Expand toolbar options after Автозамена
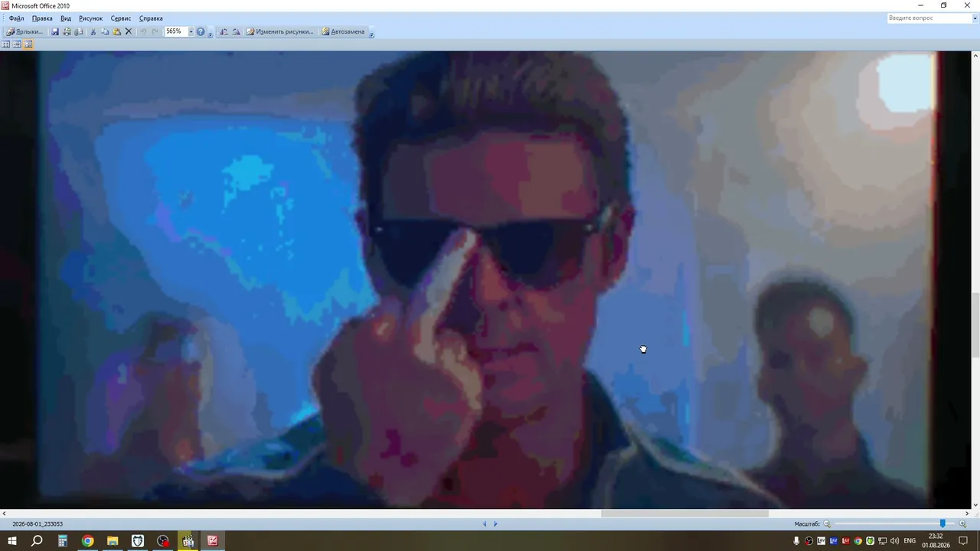This screenshot has height=551, width=980. pyautogui.click(x=371, y=33)
